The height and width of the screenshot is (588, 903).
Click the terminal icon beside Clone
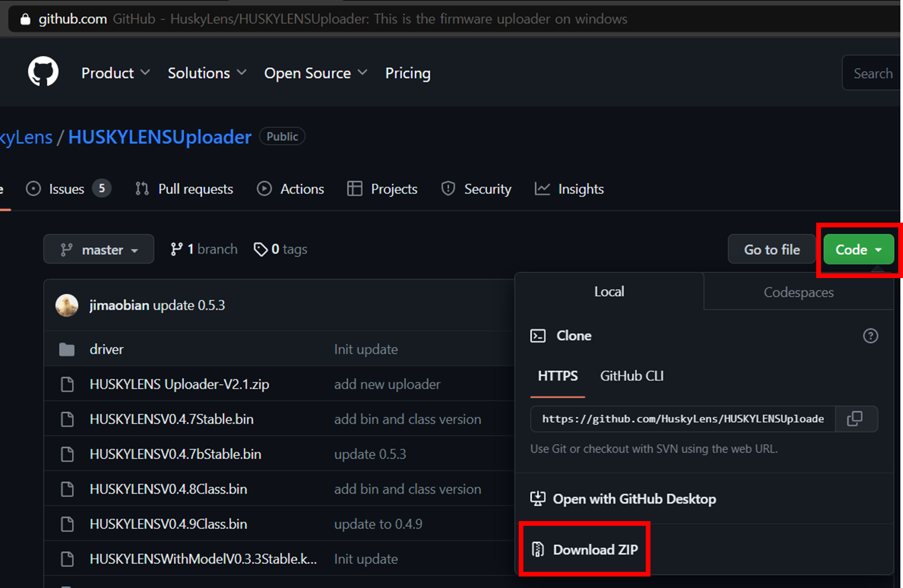(538, 336)
